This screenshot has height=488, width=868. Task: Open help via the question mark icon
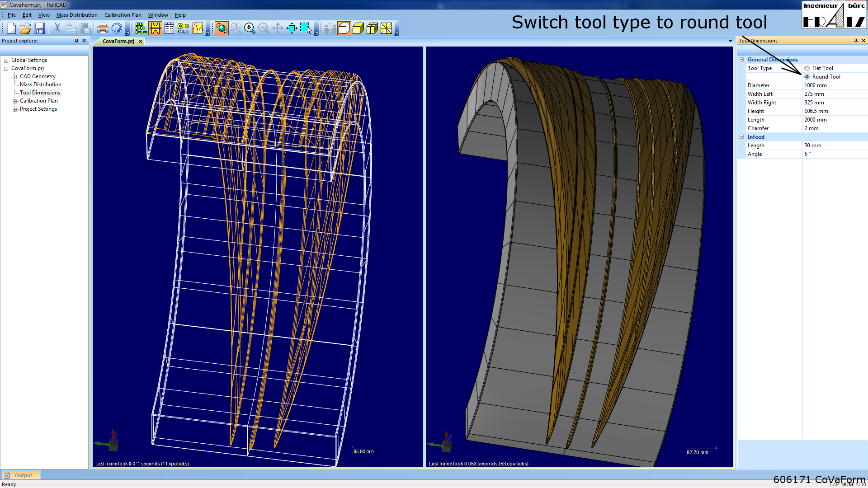[117, 28]
